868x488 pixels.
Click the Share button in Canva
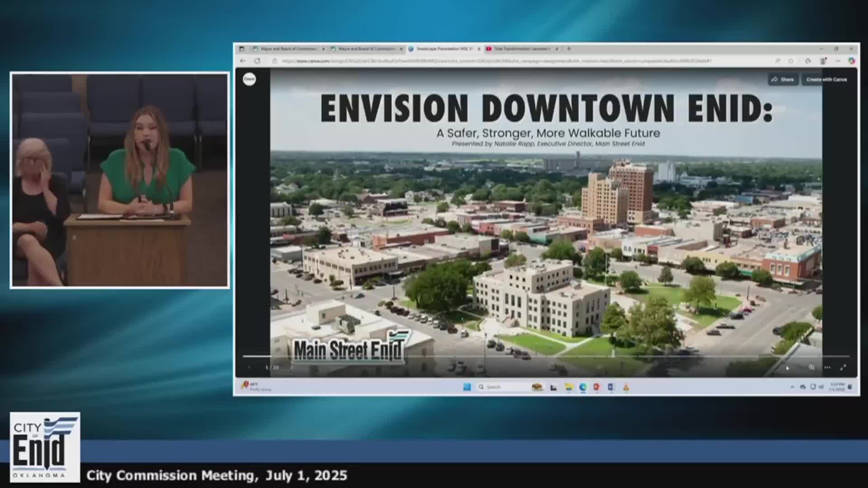783,80
